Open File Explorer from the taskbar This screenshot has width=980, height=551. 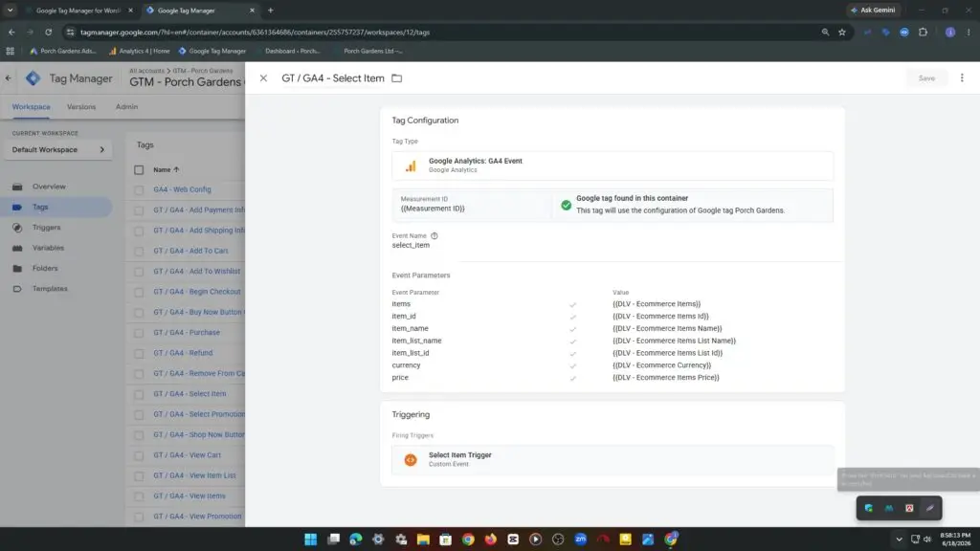tap(423, 540)
